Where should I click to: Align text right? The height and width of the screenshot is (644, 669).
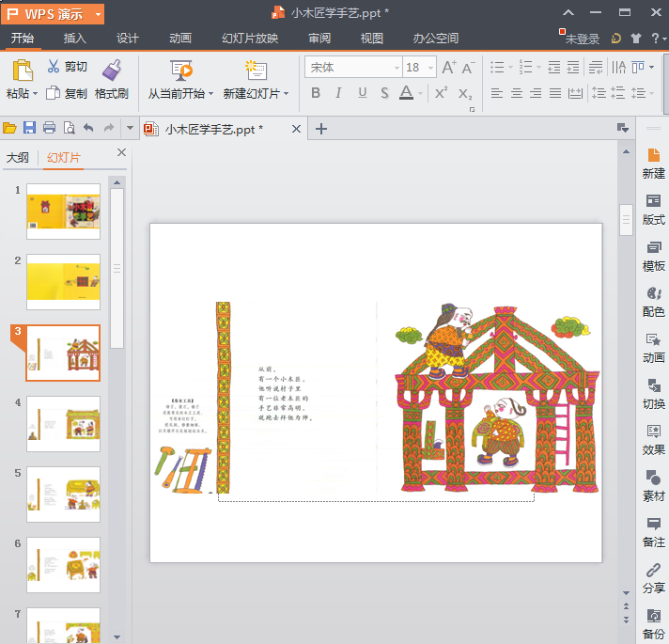point(536,93)
